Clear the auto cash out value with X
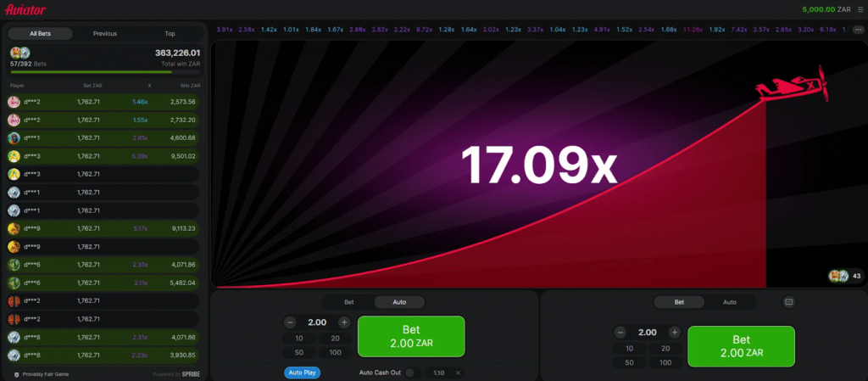 click(458, 373)
